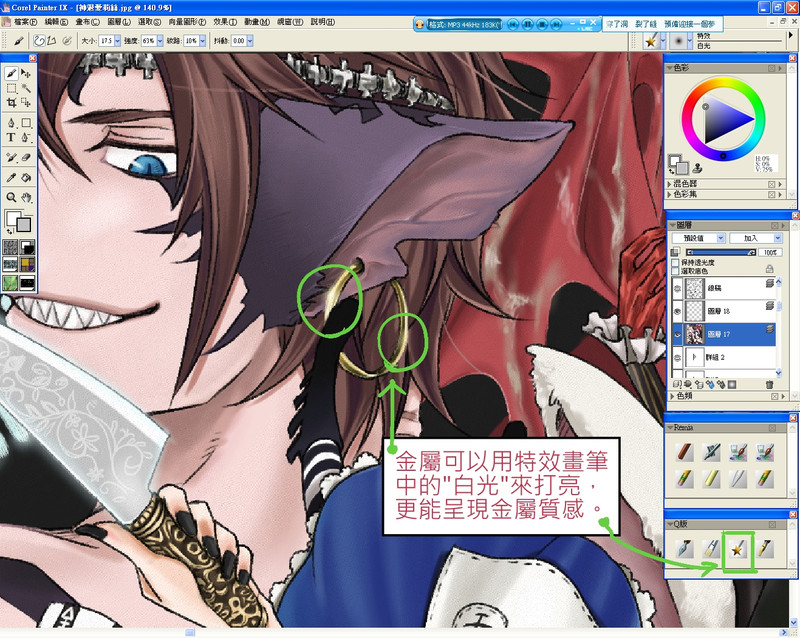Open the paper selector in toolbox

click(11, 248)
